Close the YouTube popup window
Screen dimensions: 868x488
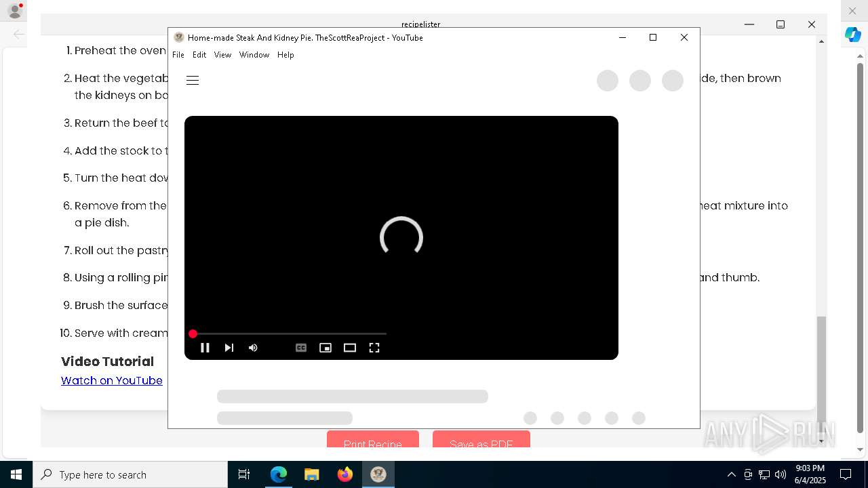point(684,37)
